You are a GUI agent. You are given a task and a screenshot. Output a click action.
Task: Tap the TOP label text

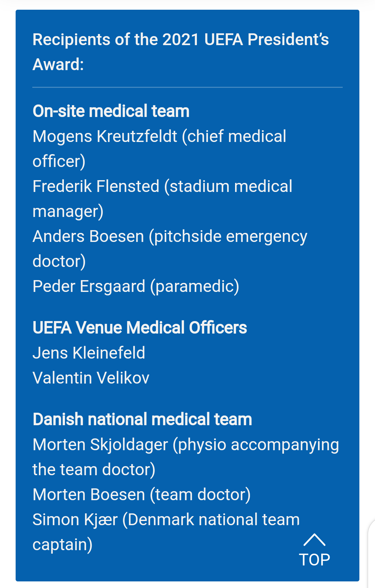tap(315, 560)
